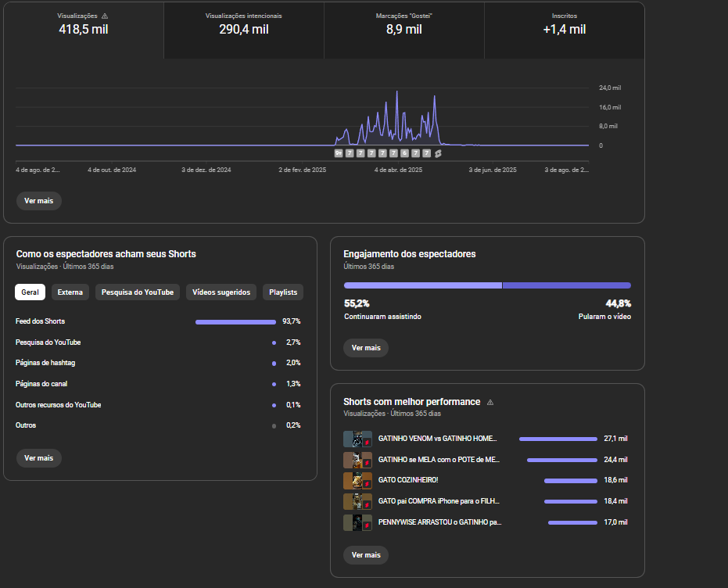Click the 2,0% value
This screenshot has height=588, width=728.
293,363
